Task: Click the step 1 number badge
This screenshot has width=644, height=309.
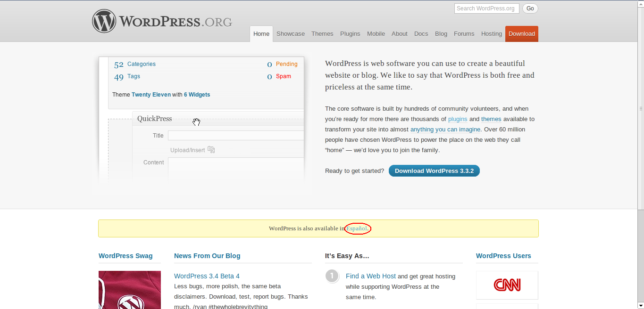Action: pos(332,276)
